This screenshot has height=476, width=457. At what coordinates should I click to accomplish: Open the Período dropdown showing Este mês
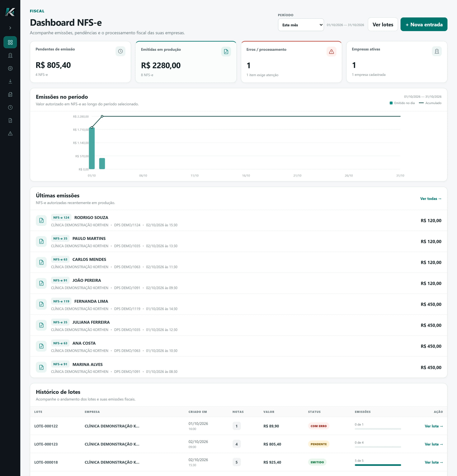[x=301, y=25]
